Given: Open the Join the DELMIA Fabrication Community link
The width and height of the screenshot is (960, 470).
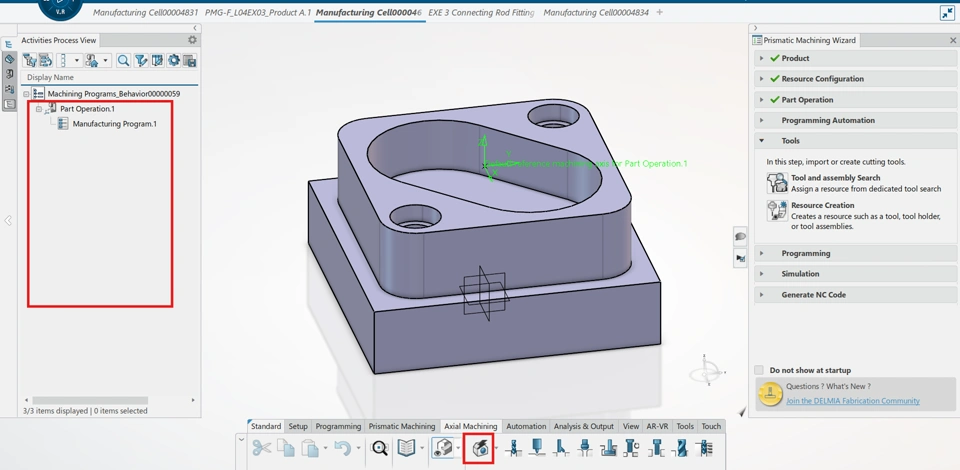Looking at the screenshot, I should coord(853,401).
